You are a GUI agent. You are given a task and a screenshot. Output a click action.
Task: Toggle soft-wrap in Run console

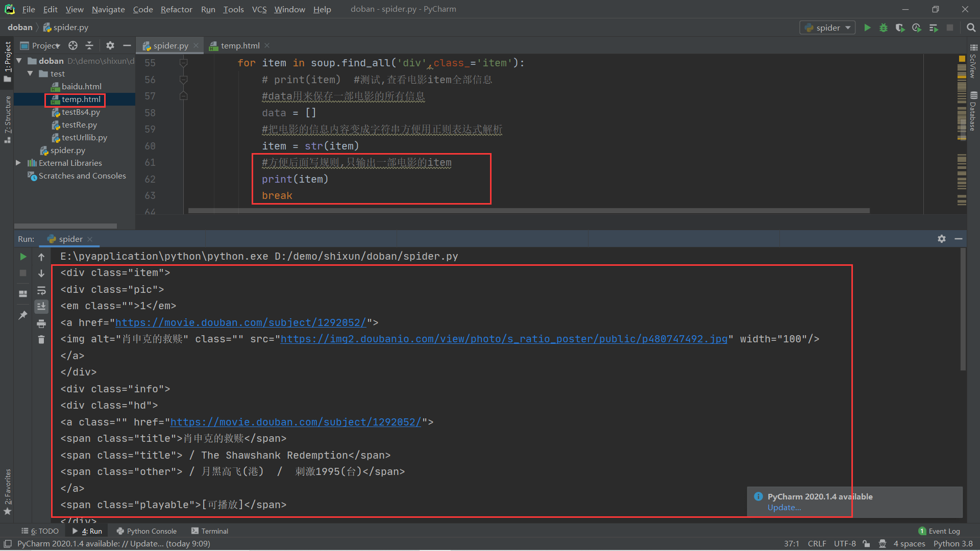click(x=41, y=291)
